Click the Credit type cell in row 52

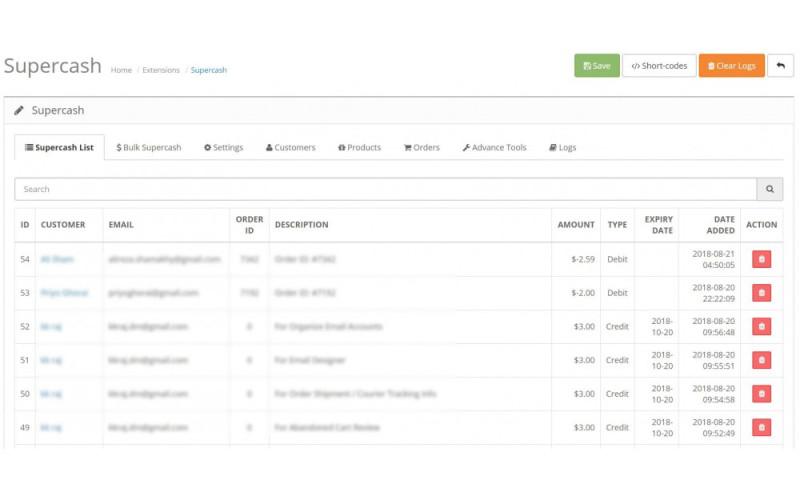(x=617, y=327)
